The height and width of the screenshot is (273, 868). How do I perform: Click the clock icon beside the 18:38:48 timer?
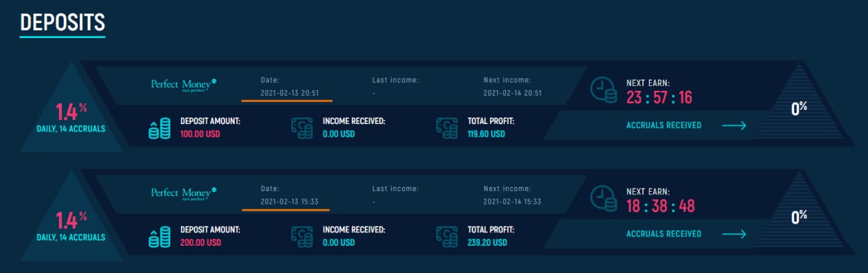pyautogui.click(x=603, y=199)
